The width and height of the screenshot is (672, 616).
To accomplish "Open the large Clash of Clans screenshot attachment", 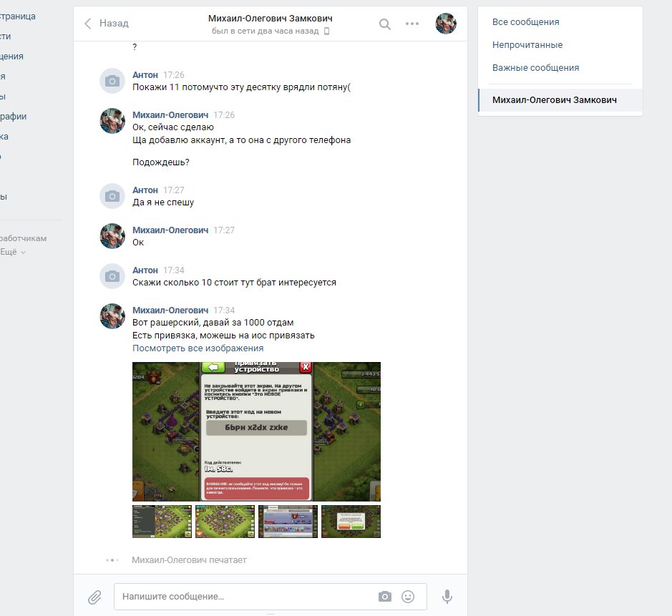I will [256, 431].
